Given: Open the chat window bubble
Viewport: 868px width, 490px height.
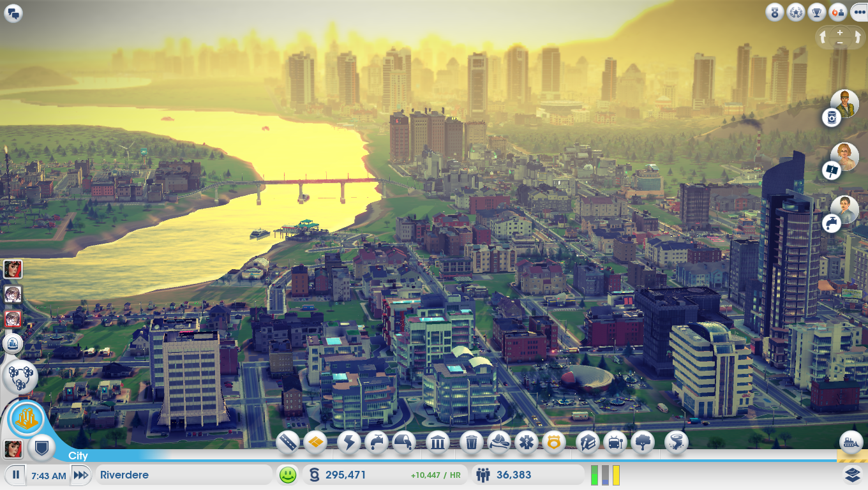Looking at the screenshot, I should coord(13,12).
